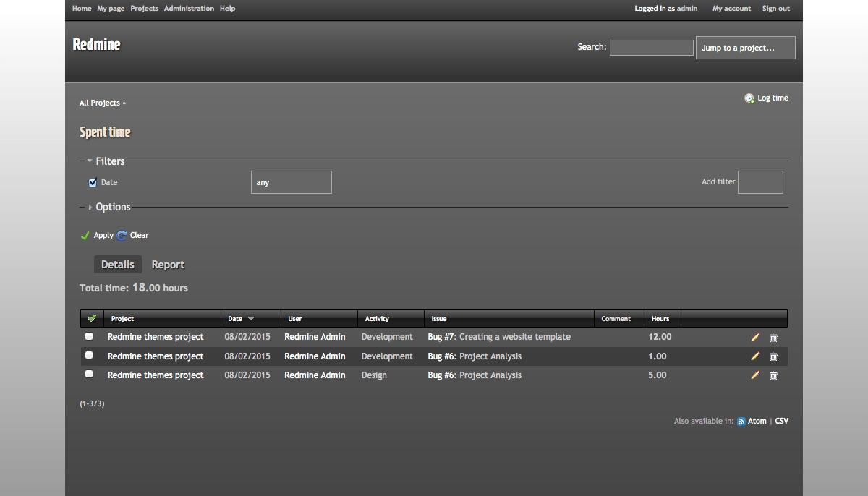Select the Design Bug #6 row checkbox
Image resolution: width=868 pixels, height=496 pixels.
click(x=89, y=374)
